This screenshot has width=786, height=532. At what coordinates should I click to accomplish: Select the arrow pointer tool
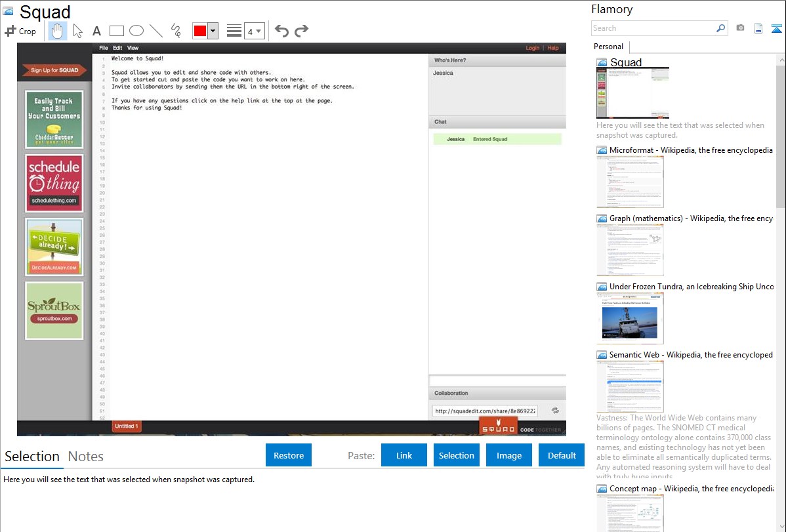tap(77, 31)
